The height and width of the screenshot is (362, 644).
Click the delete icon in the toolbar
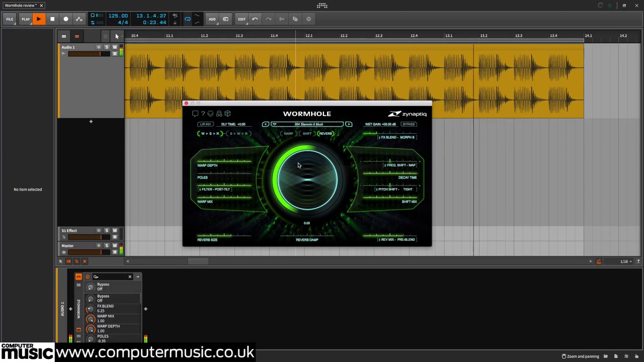pyautogui.click(x=308, y=19)
